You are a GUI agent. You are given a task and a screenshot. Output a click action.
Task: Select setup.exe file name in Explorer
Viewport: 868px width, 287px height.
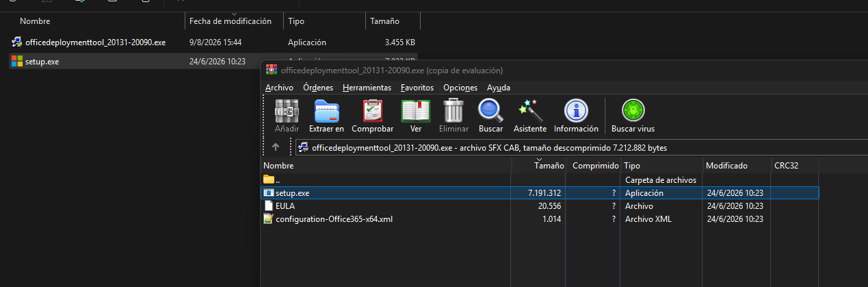pos(42,62)
